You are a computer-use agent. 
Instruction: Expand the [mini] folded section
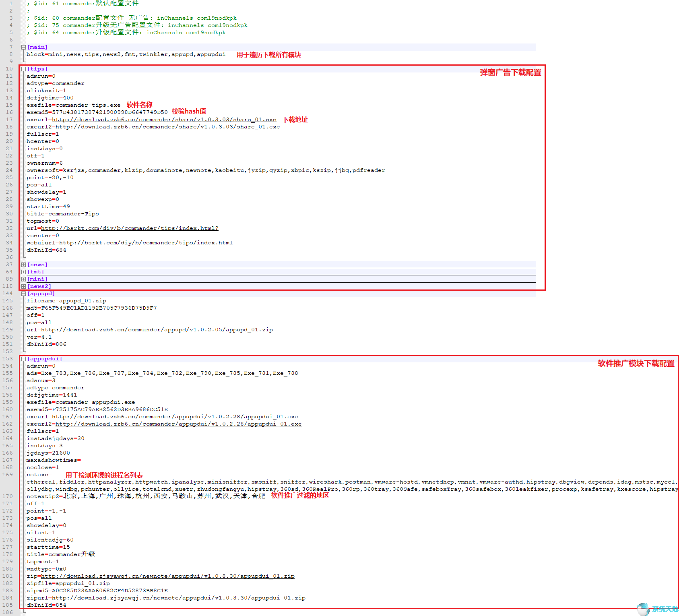[23, 279]
